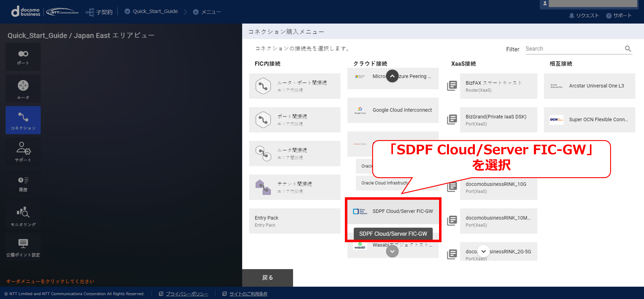Click the 子契約 text in header
Screen dimensions: 644x299
point(104,12)
